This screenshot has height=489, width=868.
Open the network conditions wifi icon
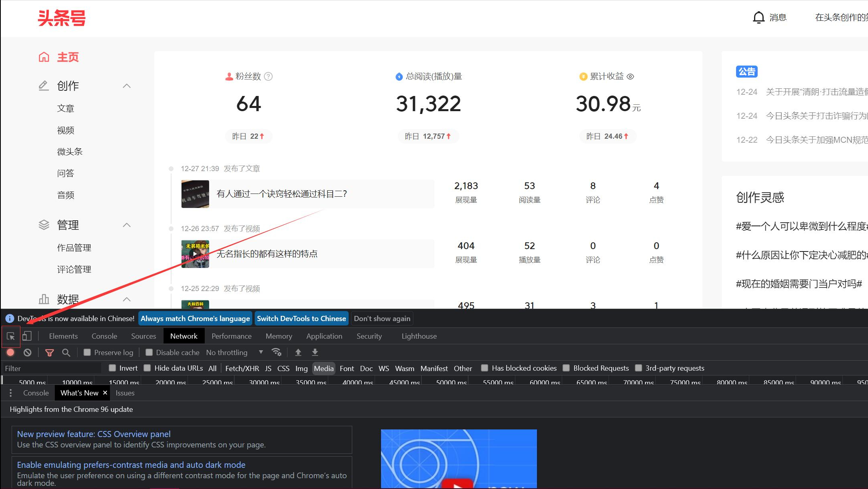point(276,352)
